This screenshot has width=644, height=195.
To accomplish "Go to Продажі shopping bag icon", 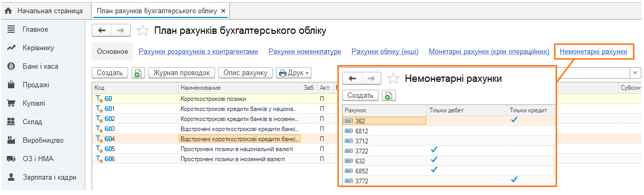I will click(x=11, y=85).
